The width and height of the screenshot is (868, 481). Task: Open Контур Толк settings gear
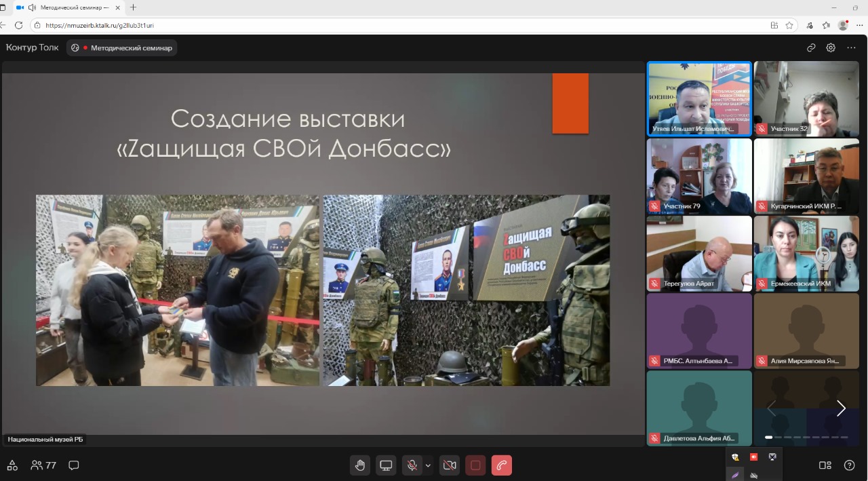click(831, 47)
